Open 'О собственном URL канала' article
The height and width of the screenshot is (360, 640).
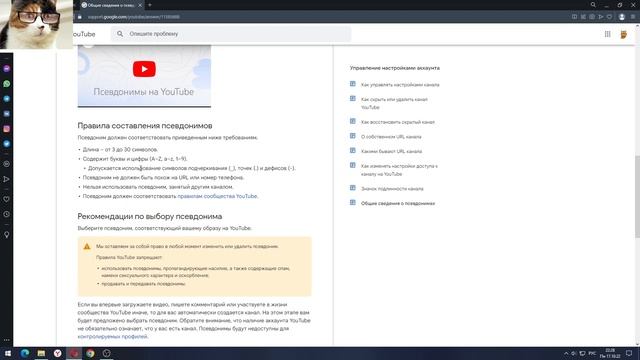coord(391,137)
